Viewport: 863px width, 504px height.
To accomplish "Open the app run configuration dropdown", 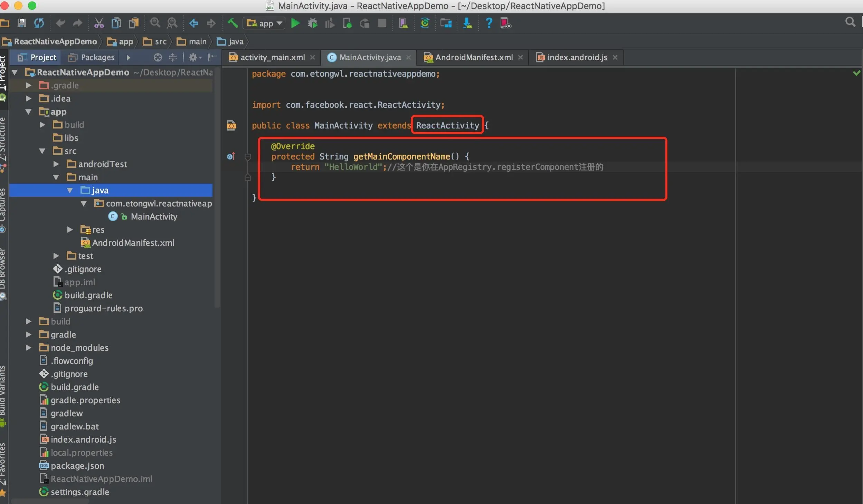I will coord(264,23).
